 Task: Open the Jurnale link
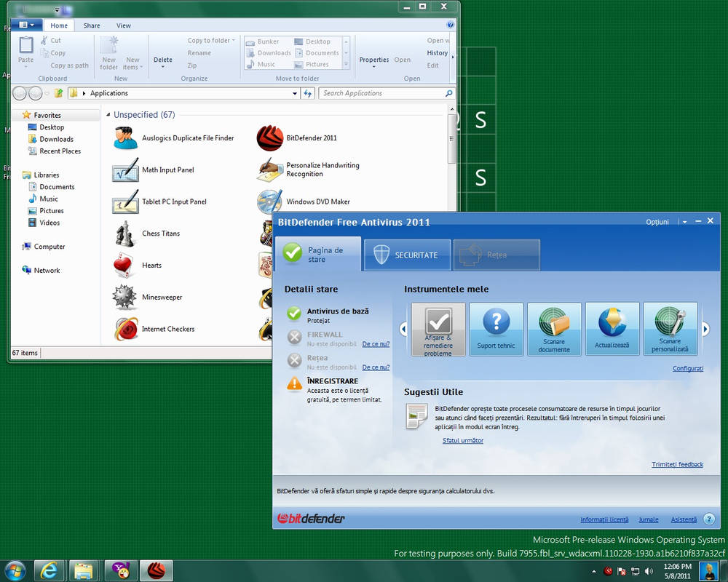[x=649, y=519]
